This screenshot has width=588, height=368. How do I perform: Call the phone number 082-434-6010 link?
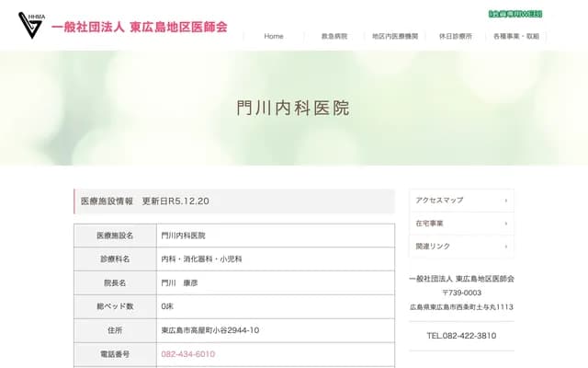187,354
